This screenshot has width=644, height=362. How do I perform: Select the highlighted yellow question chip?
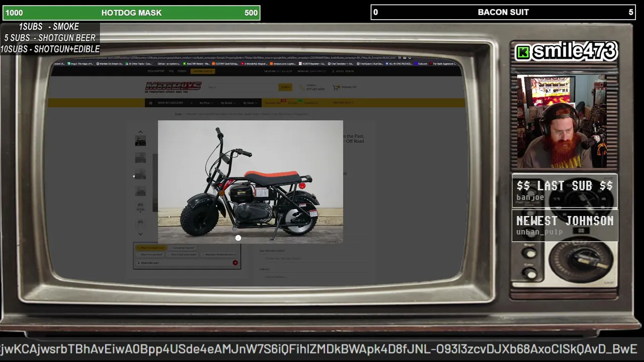point(151,248)
